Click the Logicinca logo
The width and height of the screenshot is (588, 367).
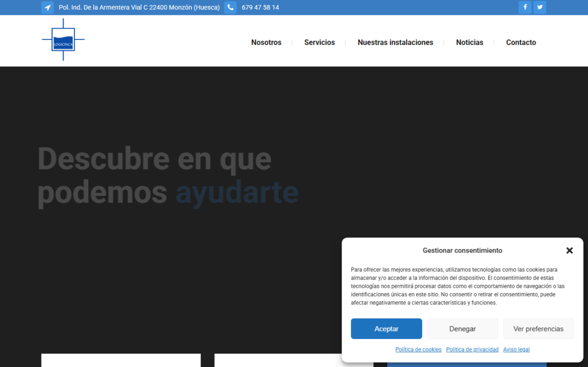click(63, 39)
